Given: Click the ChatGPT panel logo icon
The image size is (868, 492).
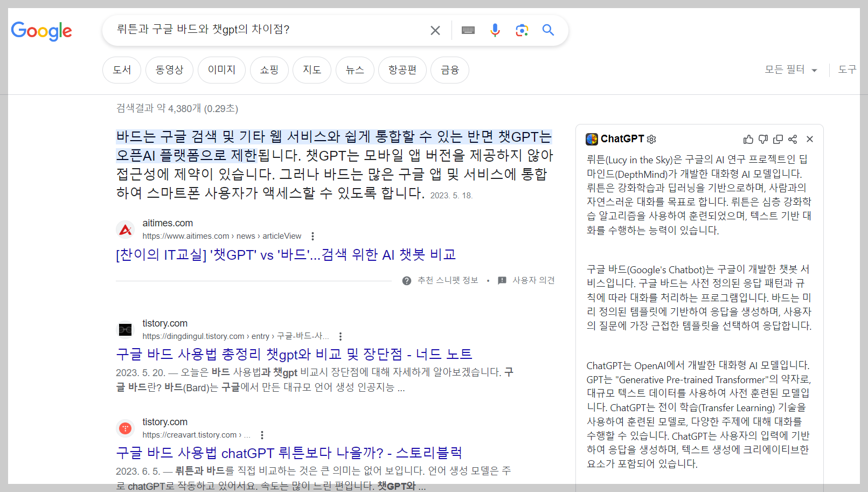Looking at the screenshot, I should (592, 139).
